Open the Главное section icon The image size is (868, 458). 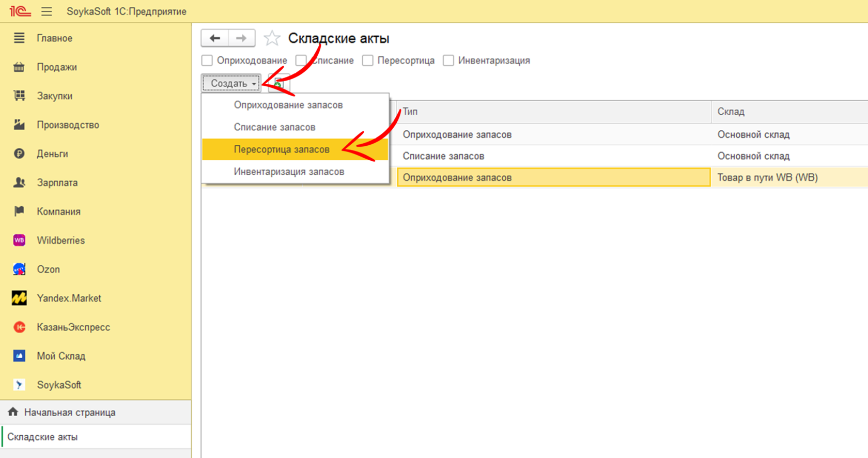(x=19, y=38)
